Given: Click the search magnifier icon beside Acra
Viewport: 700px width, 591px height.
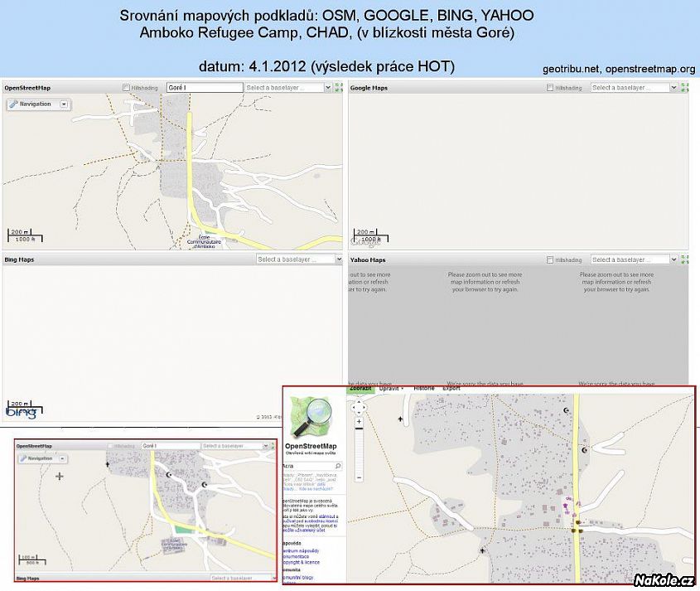Looking at the screenshot, I should [x=338, y=466].
